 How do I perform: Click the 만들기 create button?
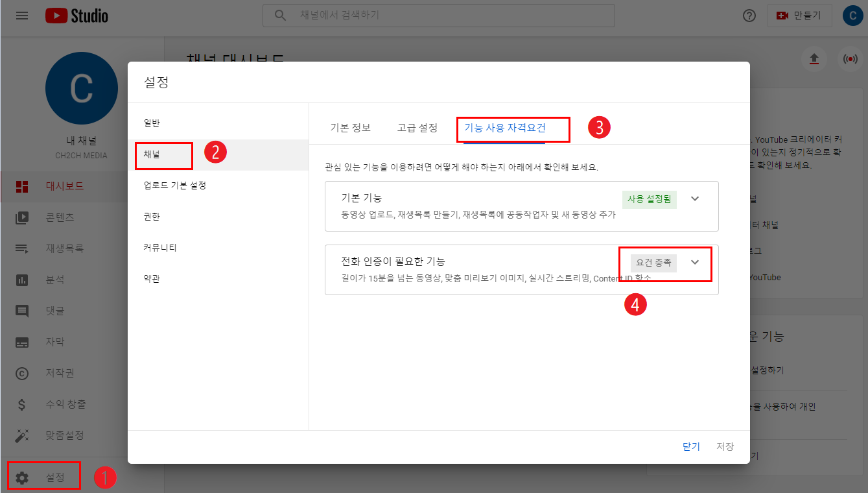(x=799, y=16)
